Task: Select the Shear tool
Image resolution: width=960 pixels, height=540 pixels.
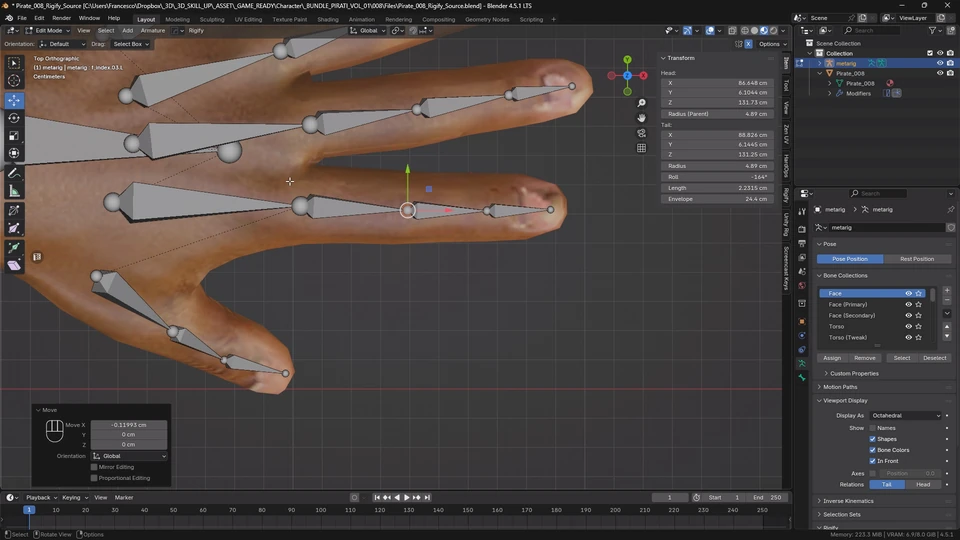Action: (13, 266)
